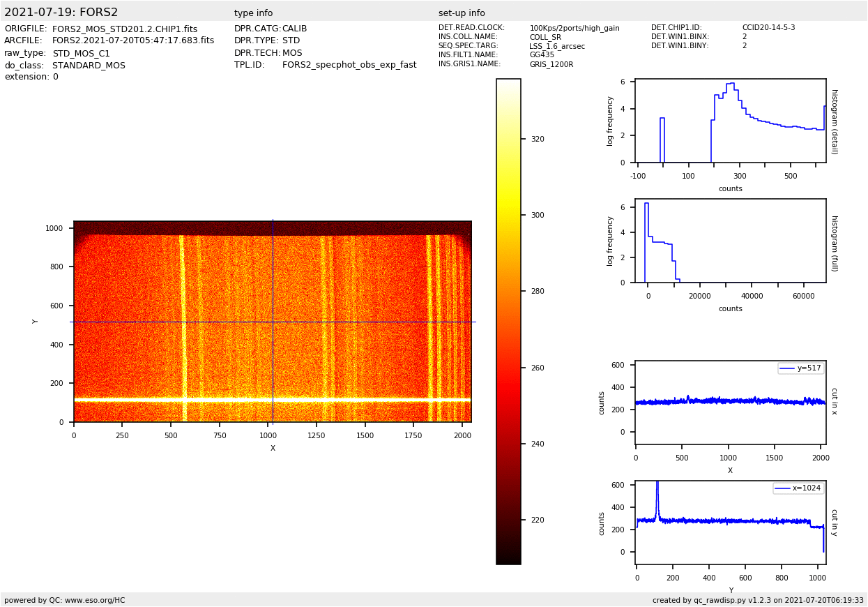868x607 pixels.
Task: Click the heat-map colorbar scale
Action: click(508, 321)
